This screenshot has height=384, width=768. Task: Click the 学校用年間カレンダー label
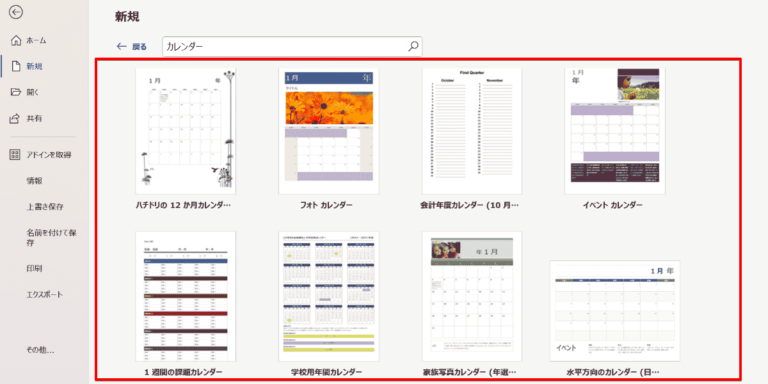[x=326, y=372]
